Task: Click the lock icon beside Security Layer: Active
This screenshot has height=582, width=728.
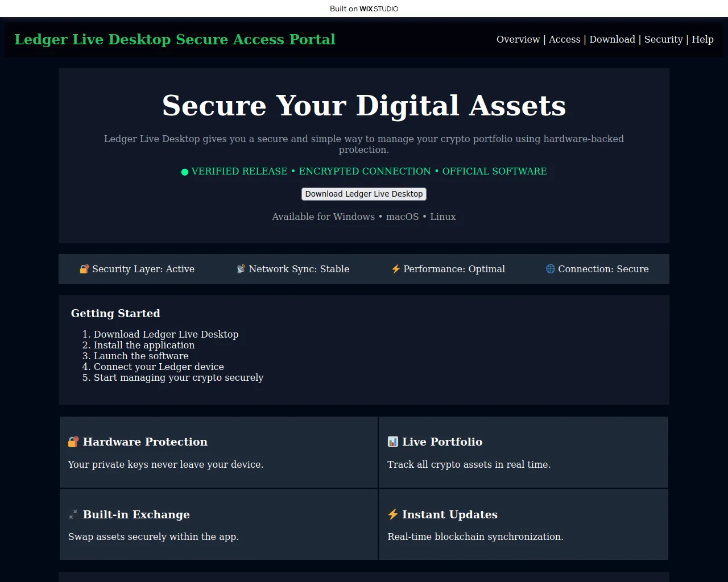Action: pyautogui.click(x=84, y=269)
